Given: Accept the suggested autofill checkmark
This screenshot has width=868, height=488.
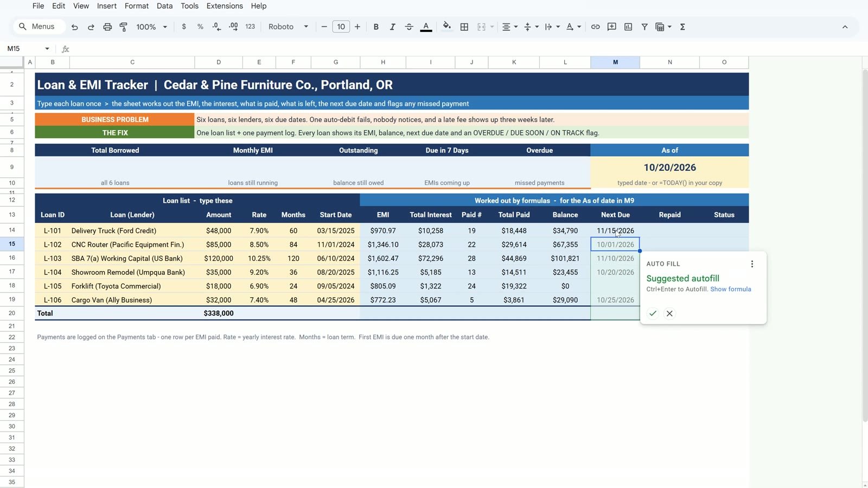Looking at the screenshot, I should pyautogui.click(x=653, y=313).
